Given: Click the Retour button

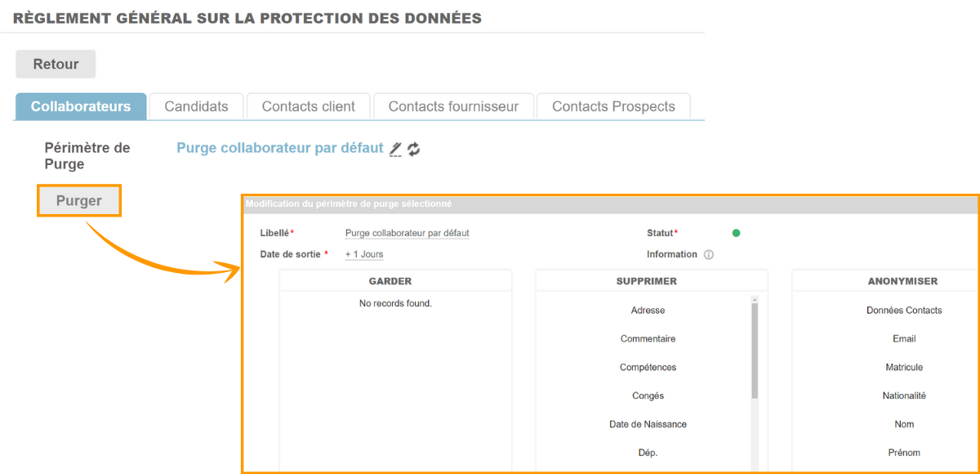Looking at the screenshot, I should click(56, 64).
